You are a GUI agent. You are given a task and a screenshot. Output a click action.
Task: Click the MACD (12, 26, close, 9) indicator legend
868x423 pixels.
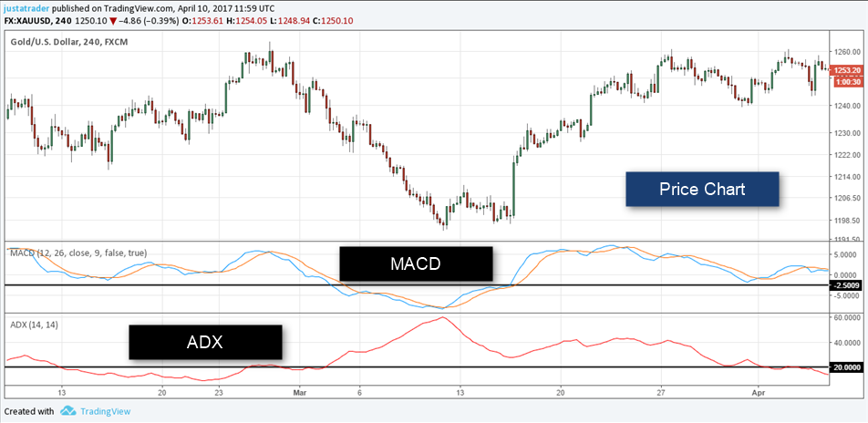coord(78,253)
